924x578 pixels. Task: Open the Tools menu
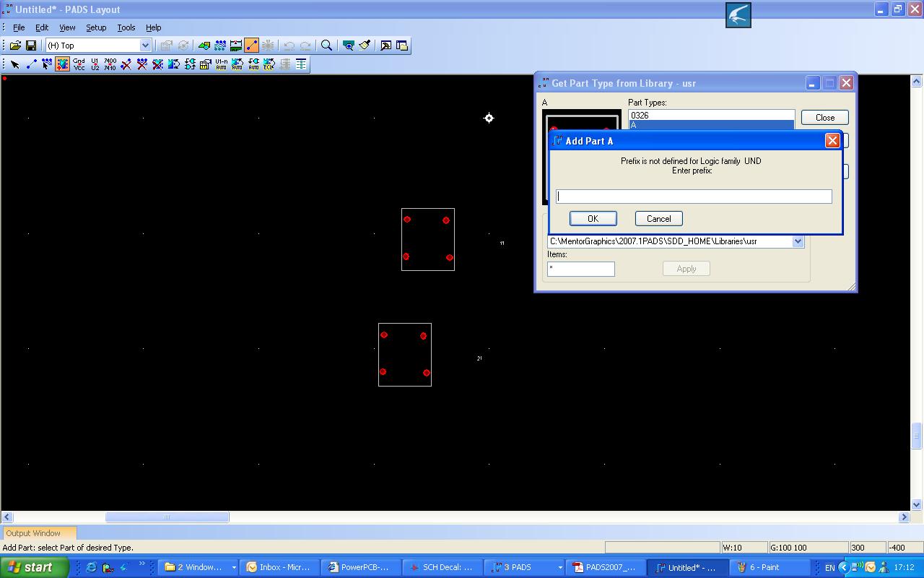126,27
